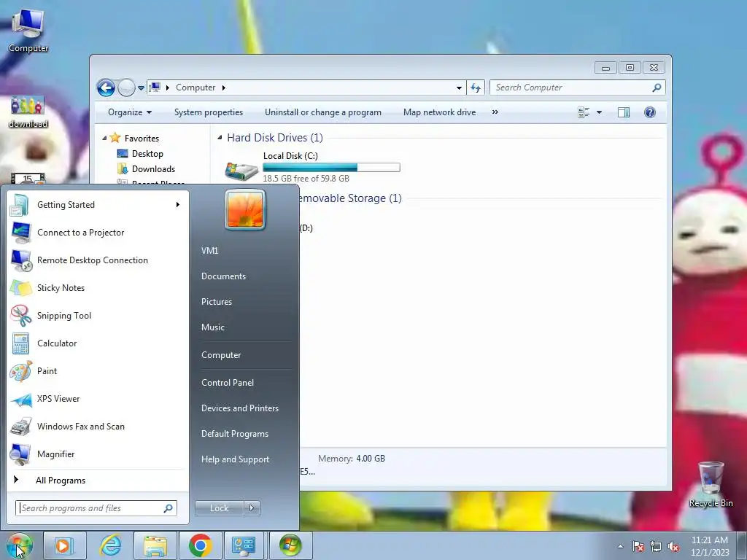Click the Sticky Notes icon
The width and height of the screenshot is (747, 560).
(x=21, y=288)
